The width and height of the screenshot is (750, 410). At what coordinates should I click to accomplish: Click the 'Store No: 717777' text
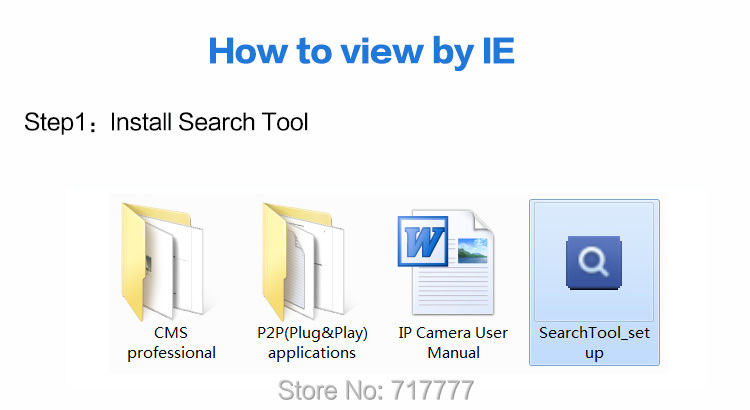(x=374, y=389)
